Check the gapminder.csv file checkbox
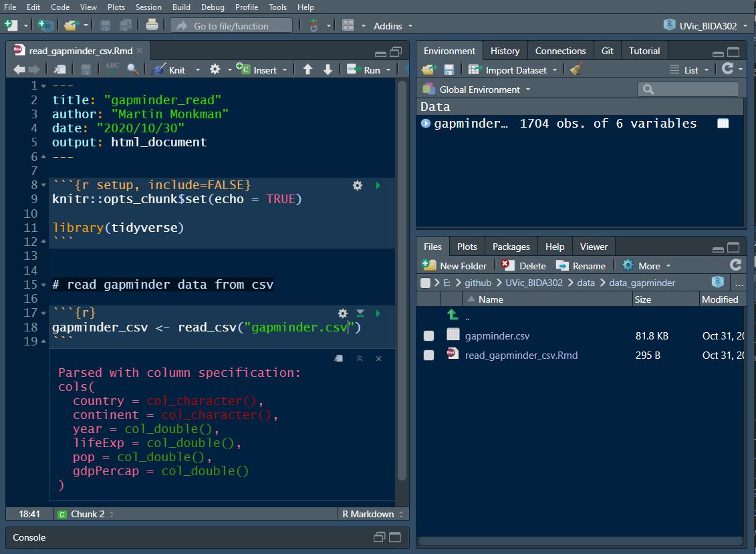Viewport: 756px width, 554px height. point(429,336)
